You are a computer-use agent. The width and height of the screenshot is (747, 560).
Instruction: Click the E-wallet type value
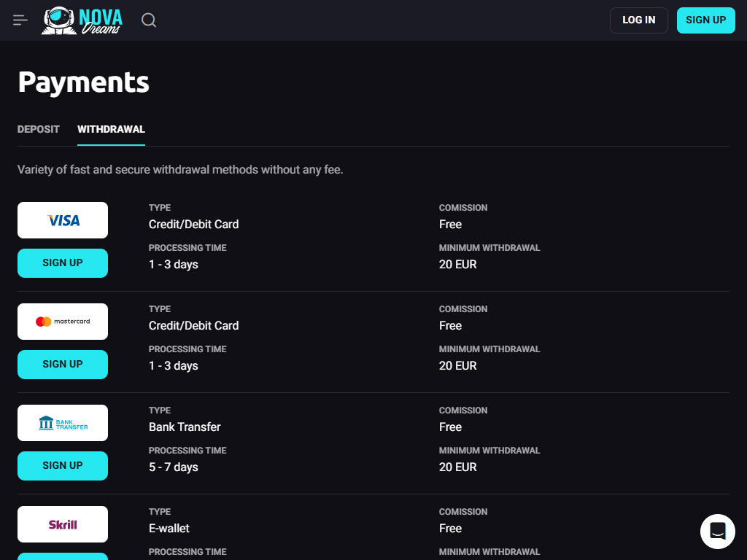click(169, 529)
